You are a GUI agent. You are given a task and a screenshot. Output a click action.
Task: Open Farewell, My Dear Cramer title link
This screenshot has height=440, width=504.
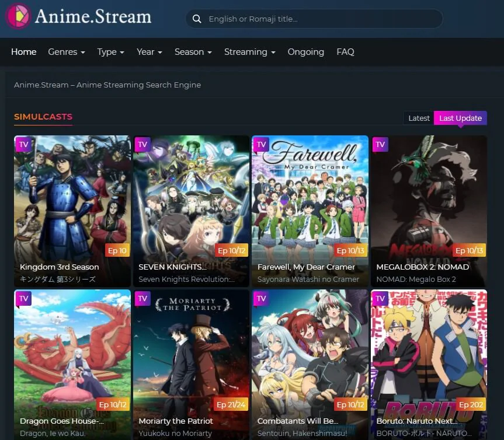pyautogui.click(x=306, y=267)
